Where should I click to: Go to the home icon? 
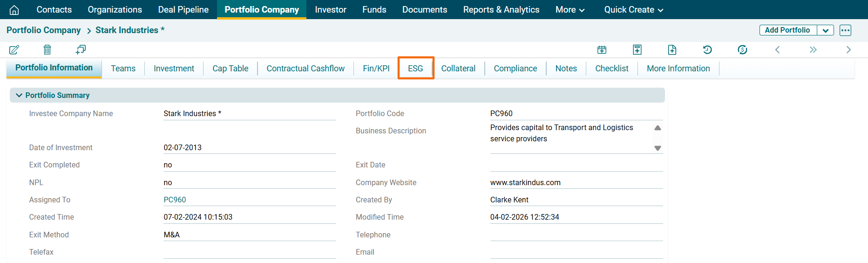pyautogui.click(x=14, y=10)
